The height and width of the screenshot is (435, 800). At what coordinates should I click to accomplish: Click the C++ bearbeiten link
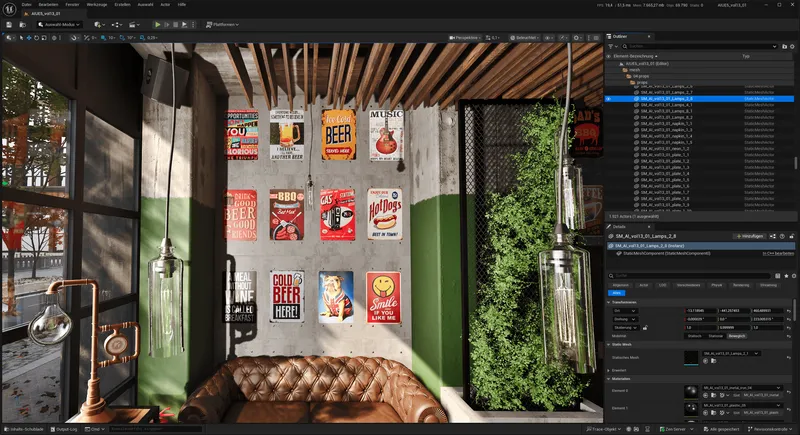click(x=779, y=253)
